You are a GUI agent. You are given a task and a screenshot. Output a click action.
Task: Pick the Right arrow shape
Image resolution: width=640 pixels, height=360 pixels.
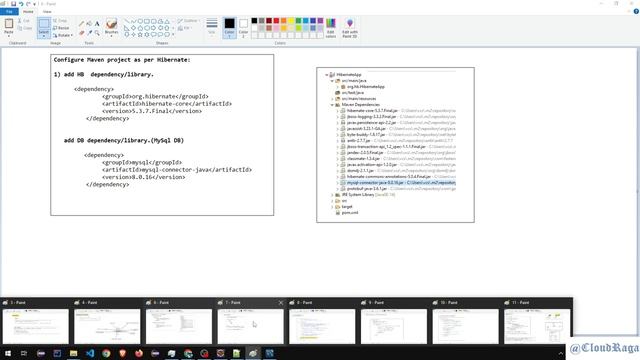coord(153,28)
